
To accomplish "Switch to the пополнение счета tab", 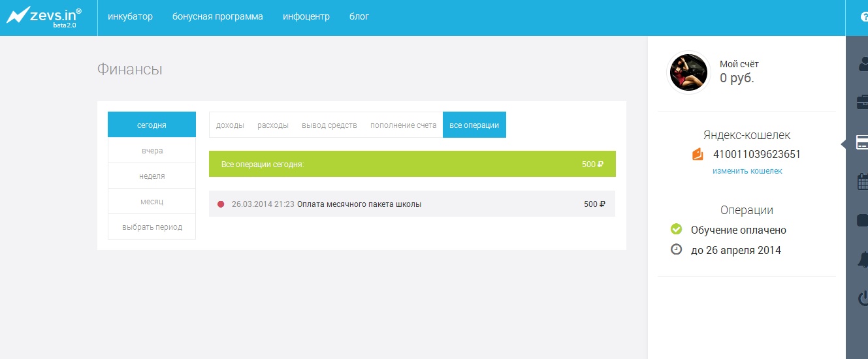I will point(403,125).
